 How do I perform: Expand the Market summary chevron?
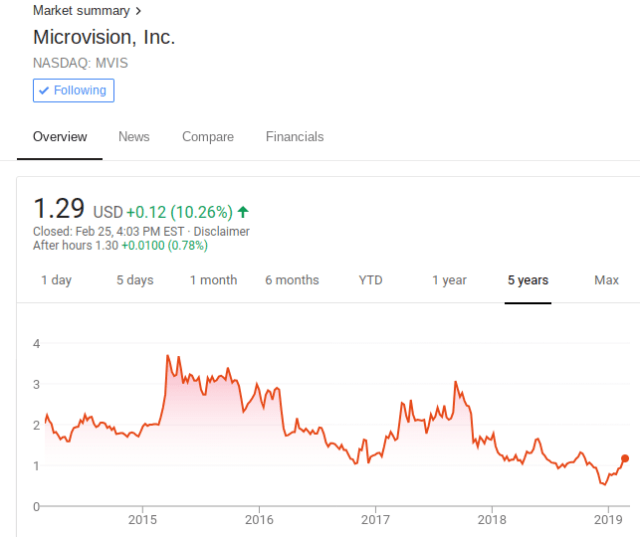click(x=138, y=10)
